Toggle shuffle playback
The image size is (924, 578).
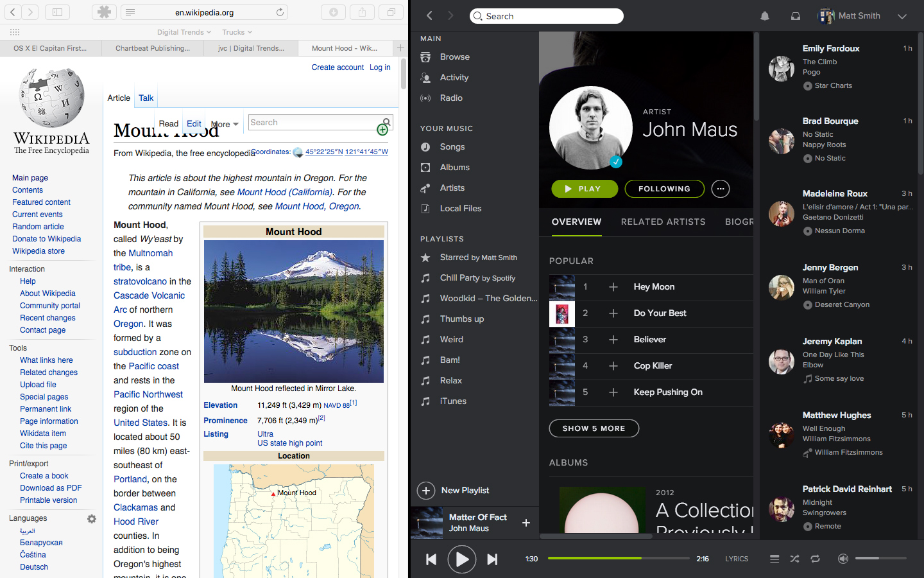pos(794,559)
